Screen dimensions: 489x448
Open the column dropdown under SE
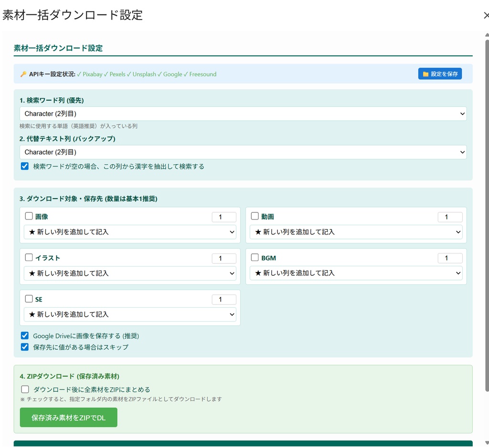pos(130,314)
